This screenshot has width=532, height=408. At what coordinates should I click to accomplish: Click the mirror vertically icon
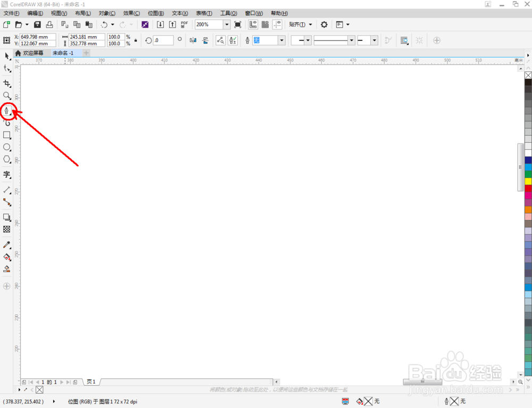point(205,40)
